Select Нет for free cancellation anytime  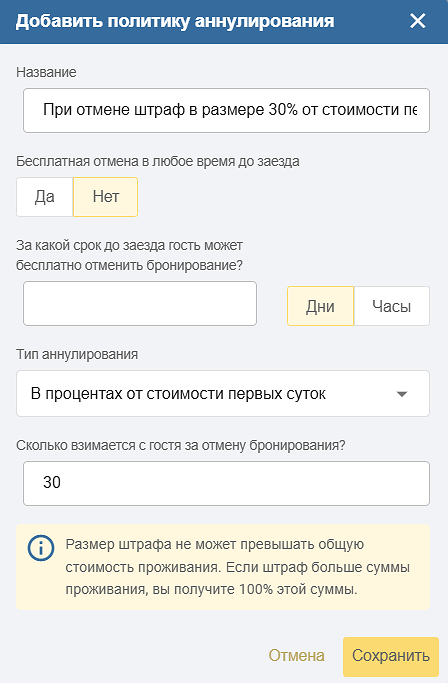[105, 197]
